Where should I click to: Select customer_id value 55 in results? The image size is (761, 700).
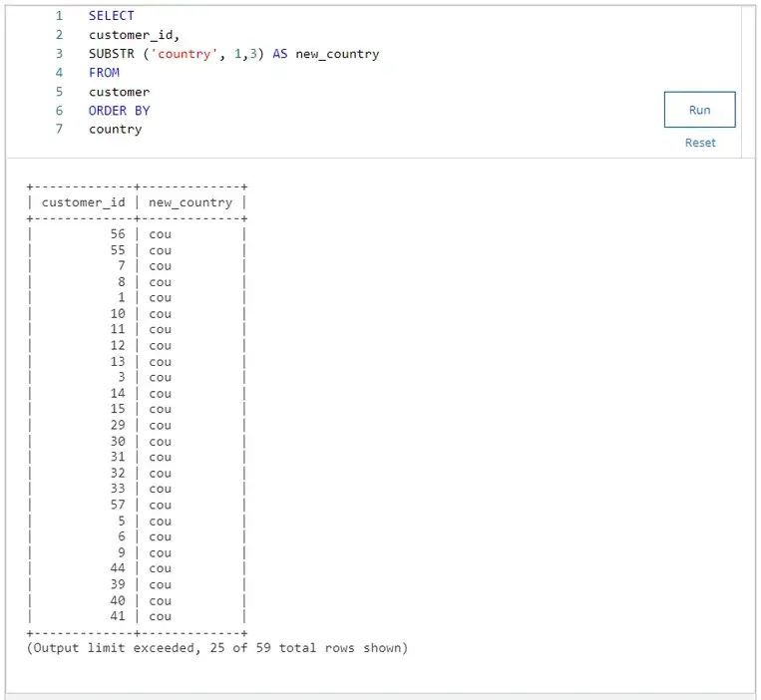[118, 250]
